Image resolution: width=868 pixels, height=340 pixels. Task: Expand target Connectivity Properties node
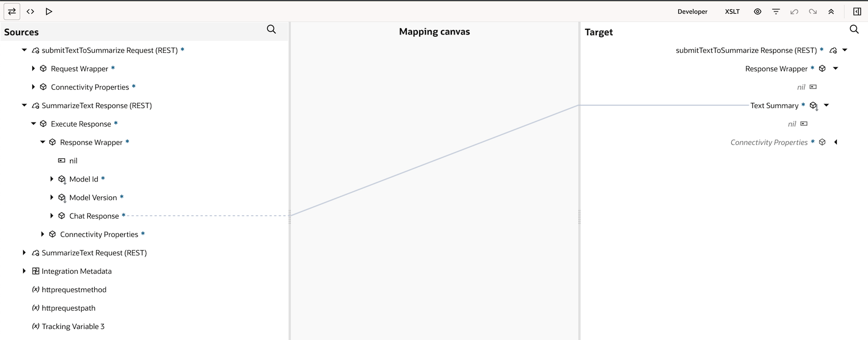point(836,142)
